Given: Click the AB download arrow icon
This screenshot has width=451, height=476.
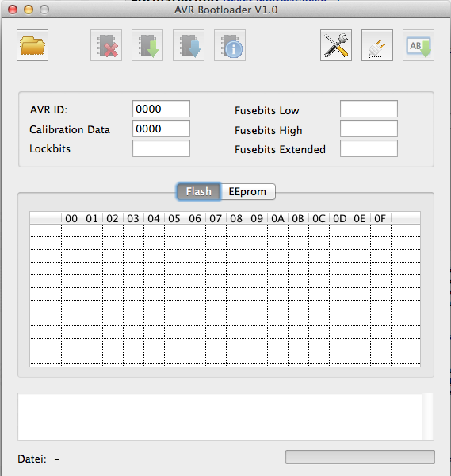Looking at the screenshot, I should 419,45.
